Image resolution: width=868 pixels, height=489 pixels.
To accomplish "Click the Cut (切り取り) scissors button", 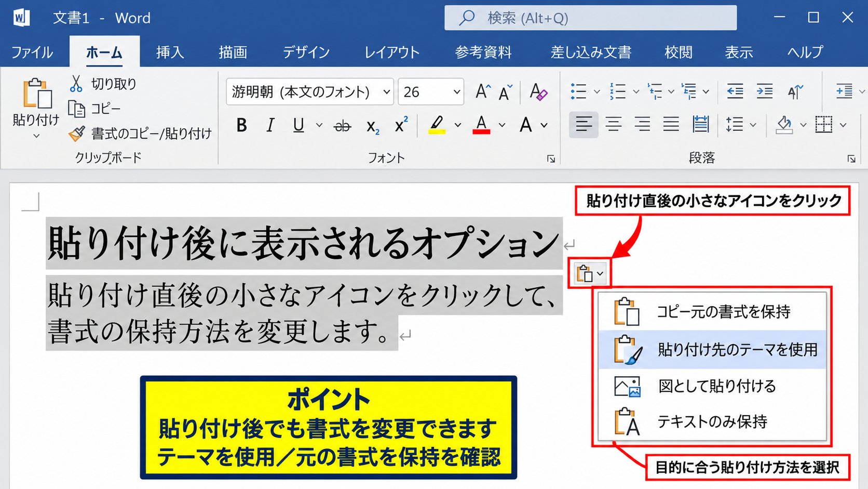I will tap(103, 83).
